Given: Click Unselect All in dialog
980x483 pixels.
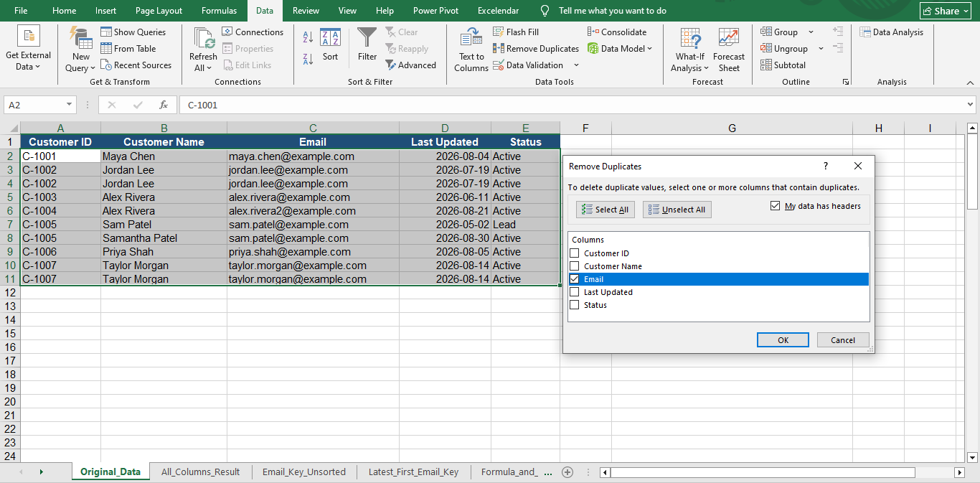Looking at the screenshot, I should (x=677, y=210).
